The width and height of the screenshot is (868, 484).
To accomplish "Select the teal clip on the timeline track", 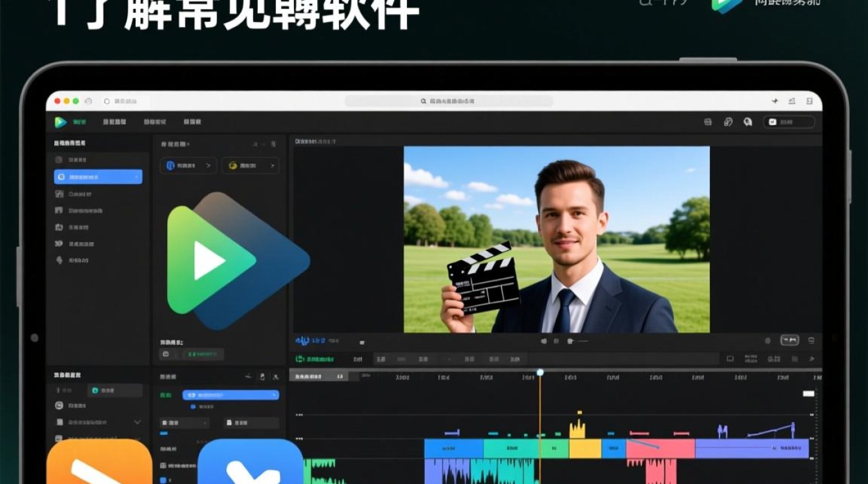I will (x=512, y=449).
